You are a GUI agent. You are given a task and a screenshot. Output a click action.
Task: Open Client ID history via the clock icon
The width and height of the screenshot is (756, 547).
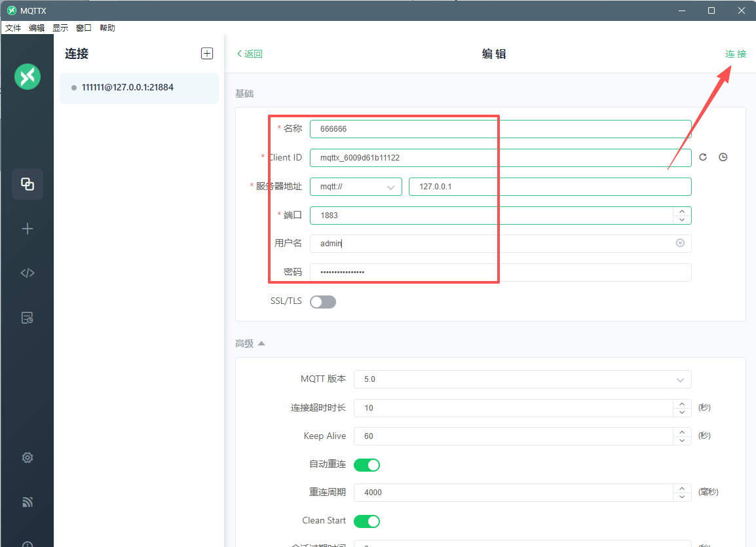tap(723, 157)
